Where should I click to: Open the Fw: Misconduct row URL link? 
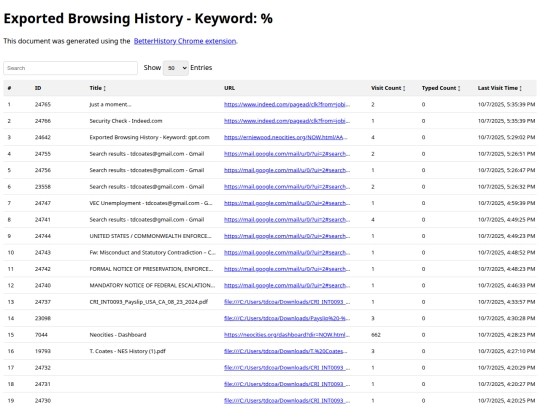(287, 252)
